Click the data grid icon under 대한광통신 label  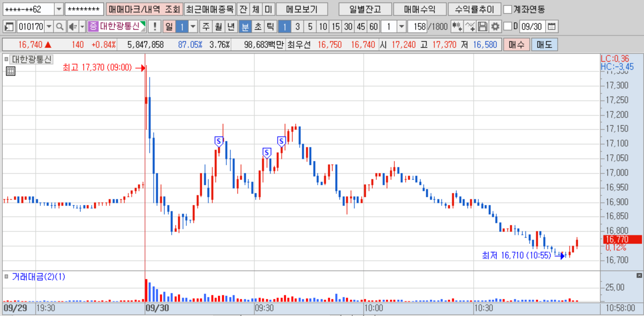click(10, 71)
